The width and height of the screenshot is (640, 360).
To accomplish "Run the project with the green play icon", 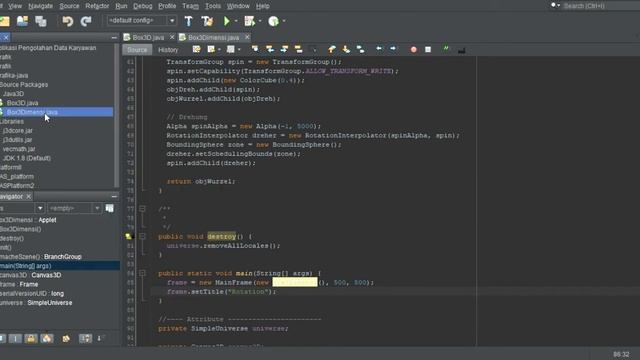I will point(227,21).
